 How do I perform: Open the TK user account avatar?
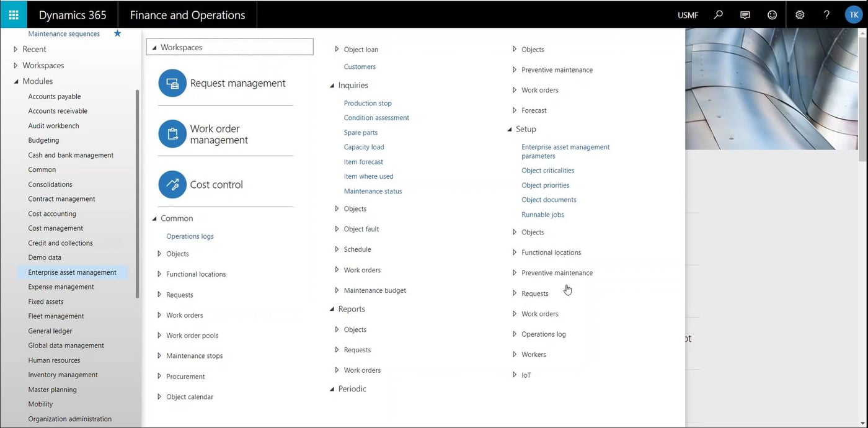tap(854, 14)
